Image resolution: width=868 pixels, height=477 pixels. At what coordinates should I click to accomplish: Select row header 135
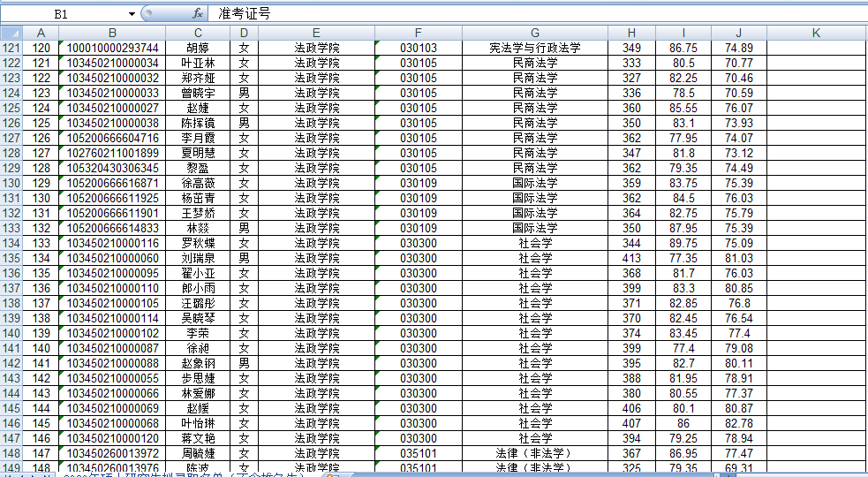tap(11, 258)
